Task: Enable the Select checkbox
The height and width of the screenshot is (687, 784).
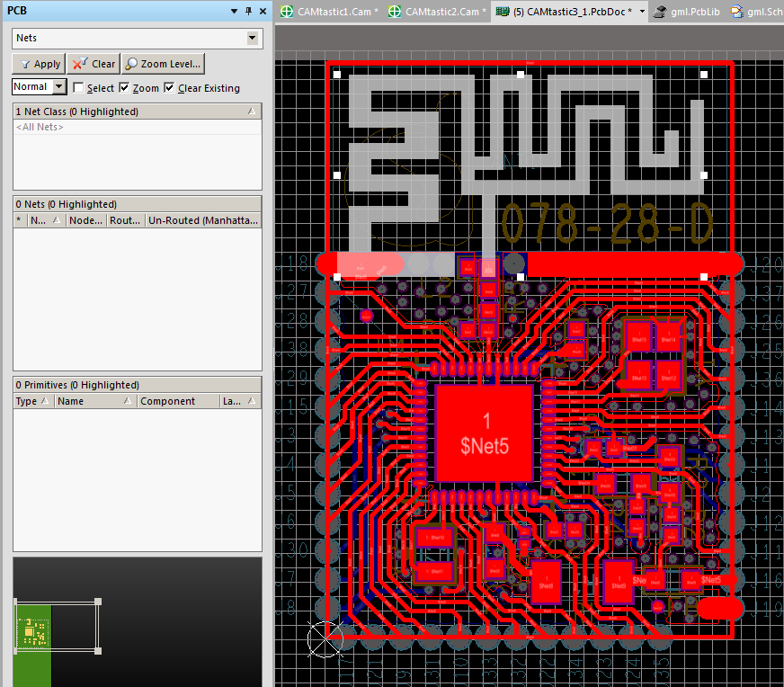Action: [x=78, y=88]
